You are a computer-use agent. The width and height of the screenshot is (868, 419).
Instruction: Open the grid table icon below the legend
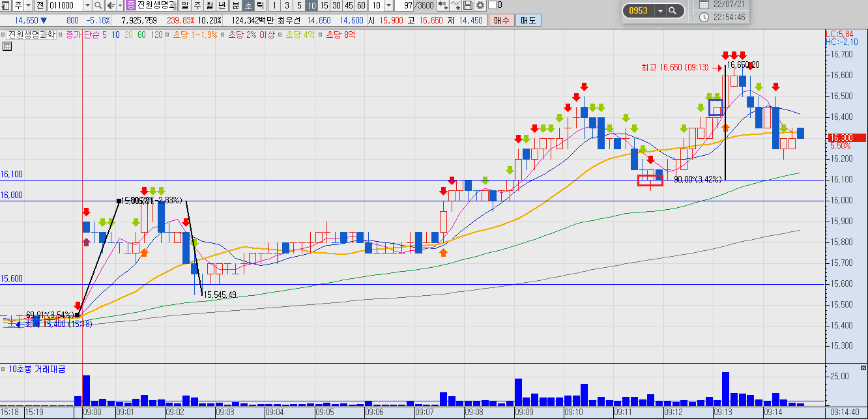(7, 46)
